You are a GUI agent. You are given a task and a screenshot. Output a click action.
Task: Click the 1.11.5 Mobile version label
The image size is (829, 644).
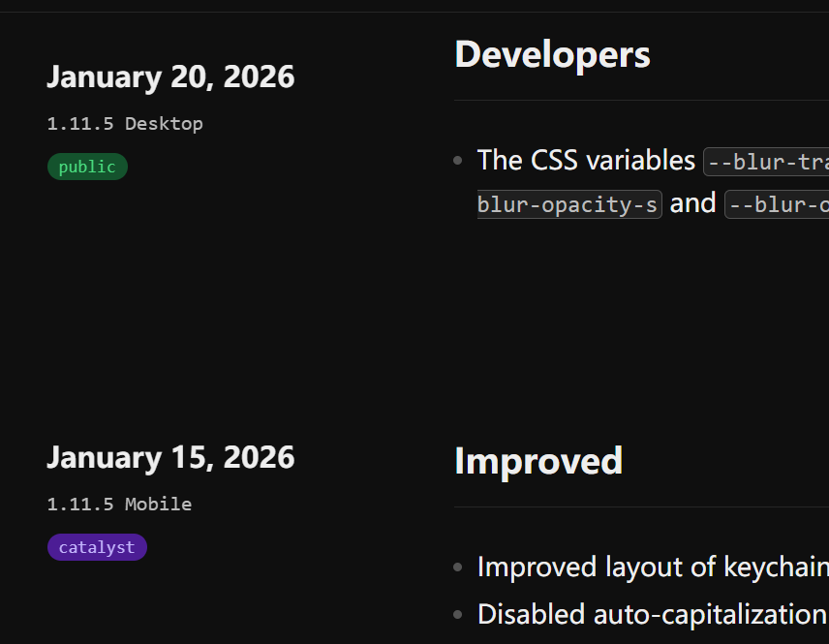coord(119,505)
